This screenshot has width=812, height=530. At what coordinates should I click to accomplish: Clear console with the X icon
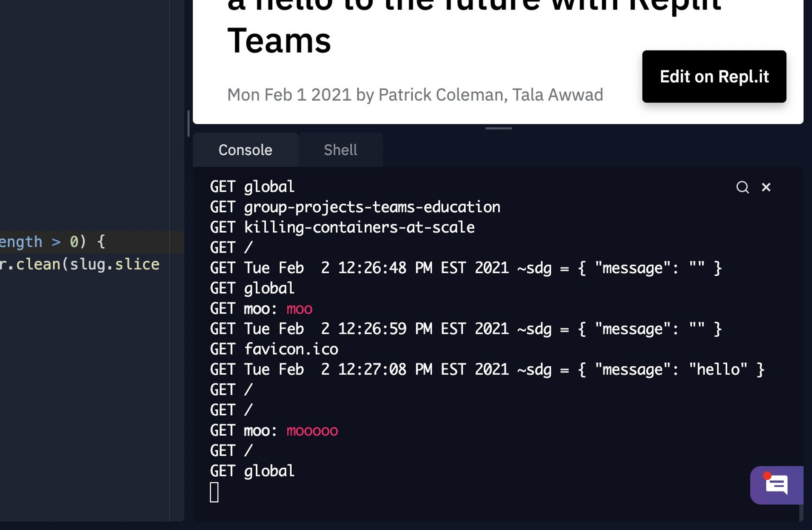coord(766,187)
